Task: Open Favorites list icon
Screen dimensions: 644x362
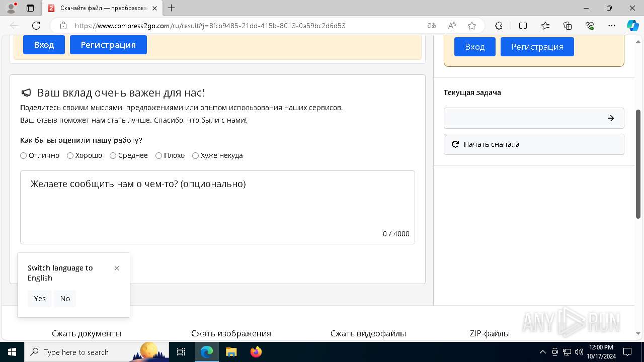Action: coord(545,26)
